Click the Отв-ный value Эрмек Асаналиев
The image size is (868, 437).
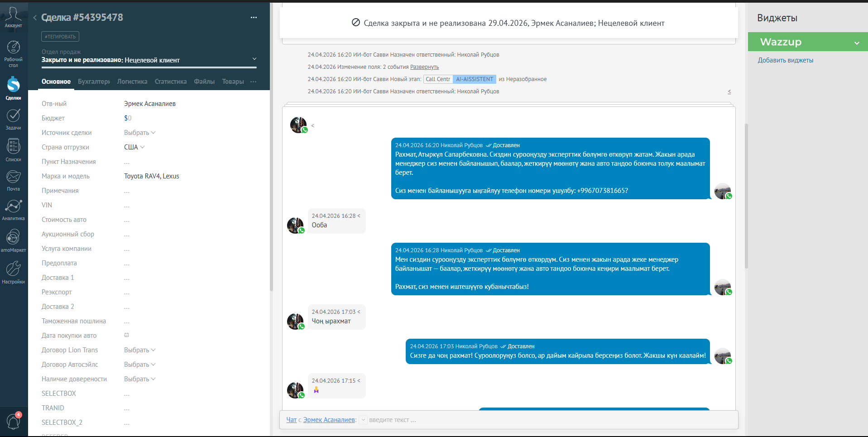point(150,104)
